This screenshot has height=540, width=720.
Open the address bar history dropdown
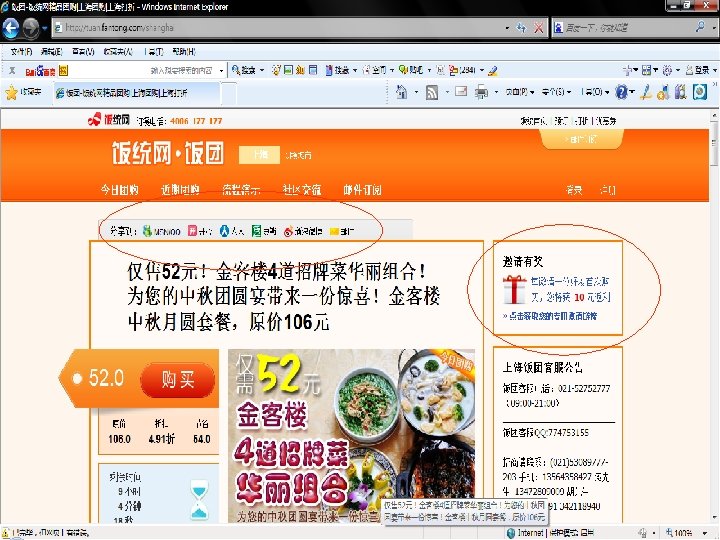pos(507,28)
